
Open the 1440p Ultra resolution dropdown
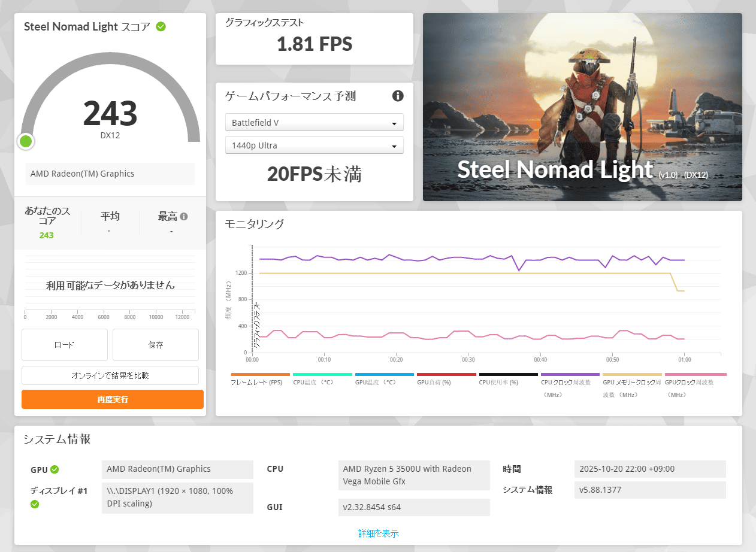tap(314, 145)
